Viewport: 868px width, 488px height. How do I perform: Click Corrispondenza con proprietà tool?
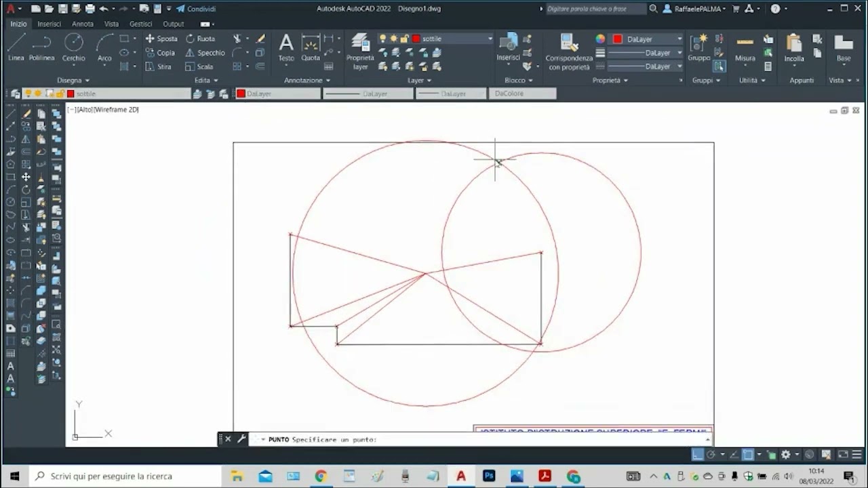point(569,52)
